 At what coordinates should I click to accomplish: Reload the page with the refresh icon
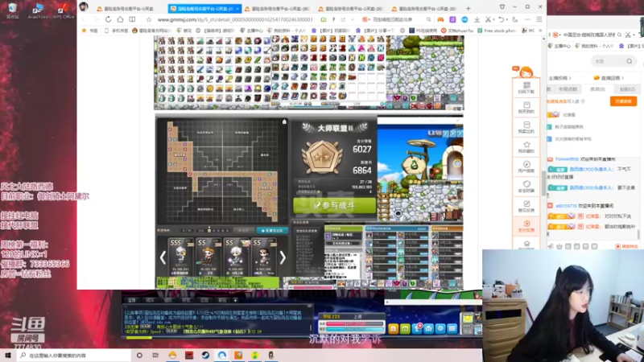108,19
